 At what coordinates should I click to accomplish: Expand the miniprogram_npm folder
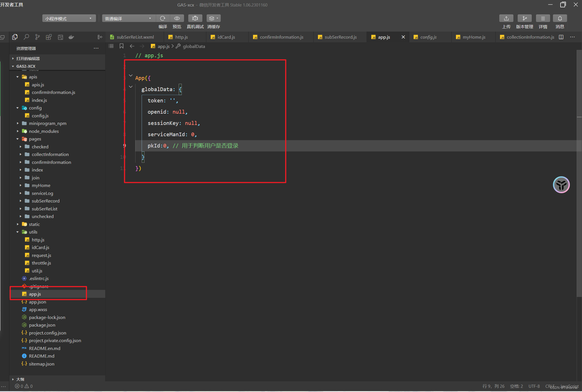pos(47,123)
